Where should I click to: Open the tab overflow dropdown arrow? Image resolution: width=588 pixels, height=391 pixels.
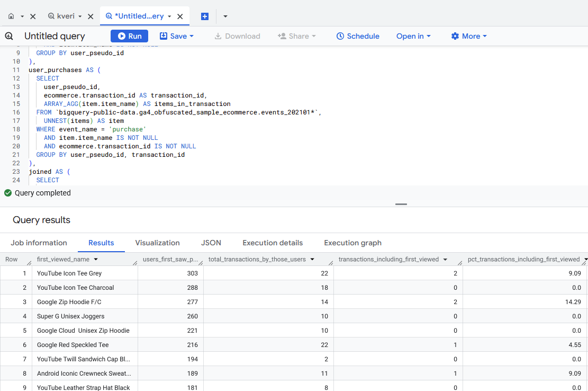coord(225,16)
